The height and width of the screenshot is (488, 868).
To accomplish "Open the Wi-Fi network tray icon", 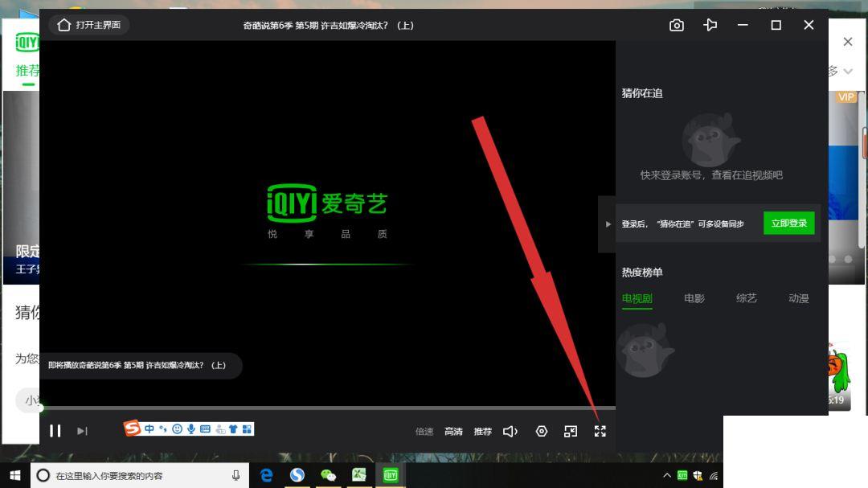I will 714,475.
